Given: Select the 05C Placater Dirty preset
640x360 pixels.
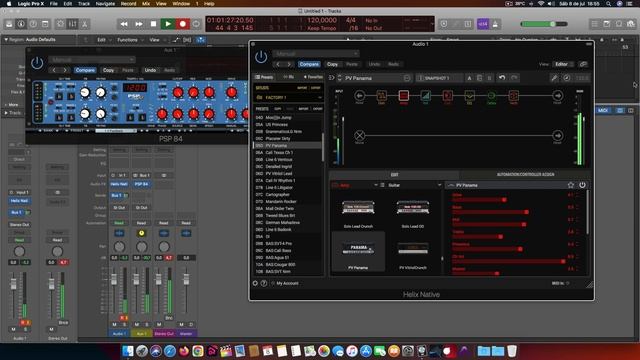Looking at the screenshot, I should 288,138.
